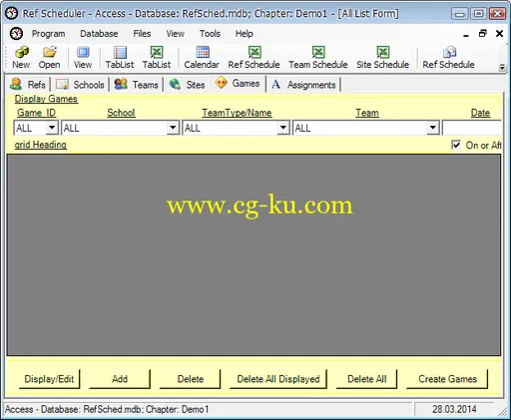Click the window resize grip corner
The image size is (511, 420).
(x=503, y=412)
